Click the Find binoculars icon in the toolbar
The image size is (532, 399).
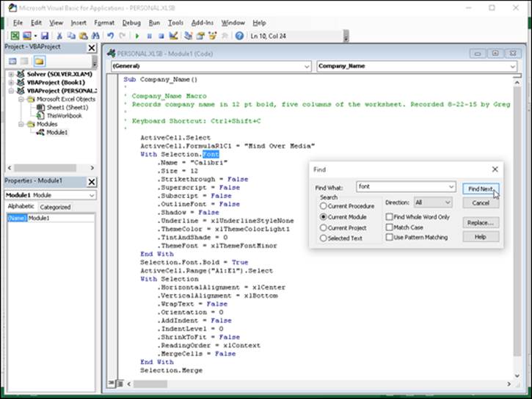pos(95,36)
